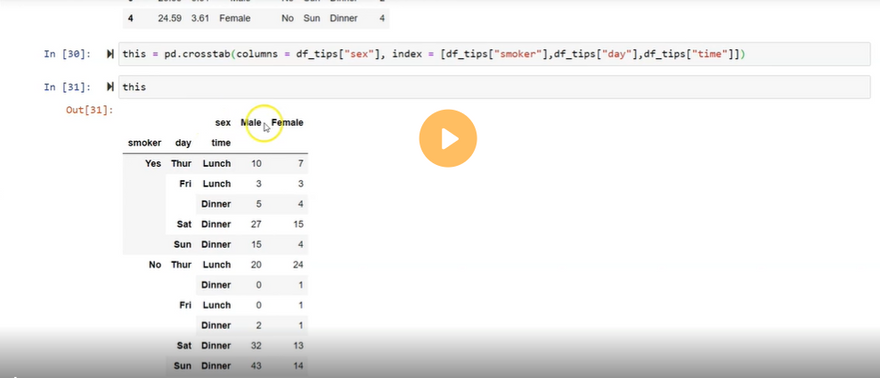Play the video with the orange button
This screenshot has height=378, width=880.
click(x=448, y=138)
